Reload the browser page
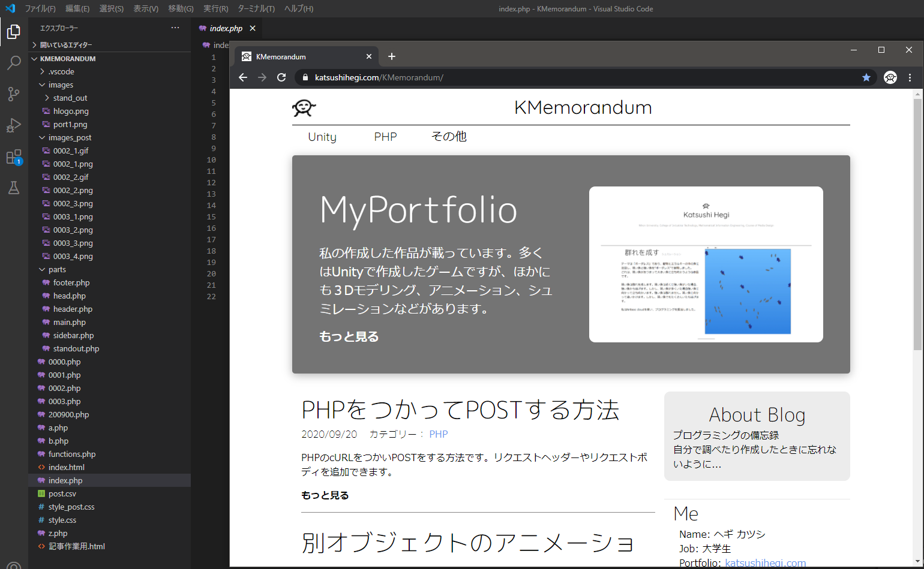This screenshot has width=924, height=569. 281,77
